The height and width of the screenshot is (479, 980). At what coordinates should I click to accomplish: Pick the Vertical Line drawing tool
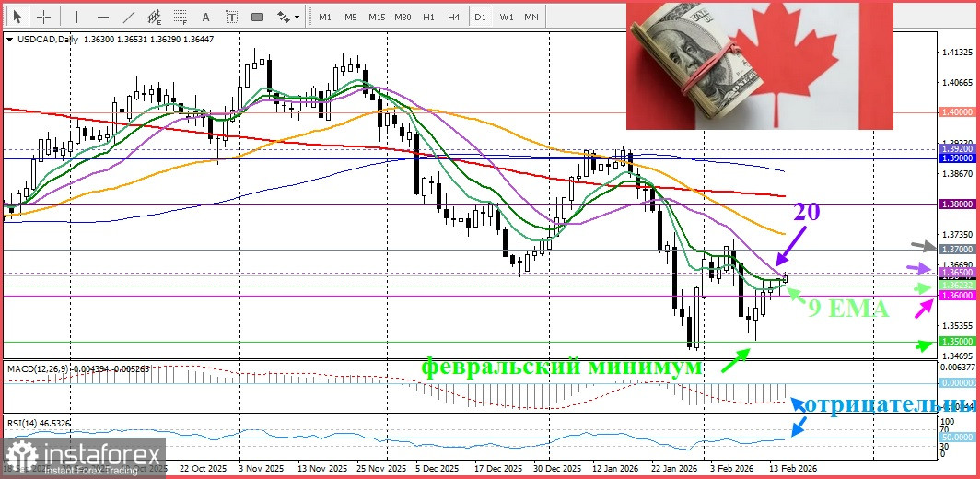pos(76,17)
